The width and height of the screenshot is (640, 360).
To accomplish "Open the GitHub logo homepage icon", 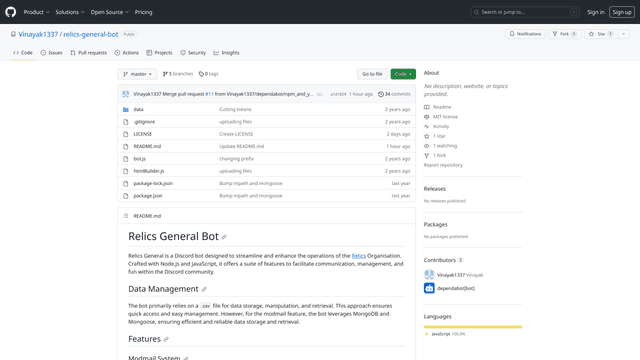I will (11, 12).
